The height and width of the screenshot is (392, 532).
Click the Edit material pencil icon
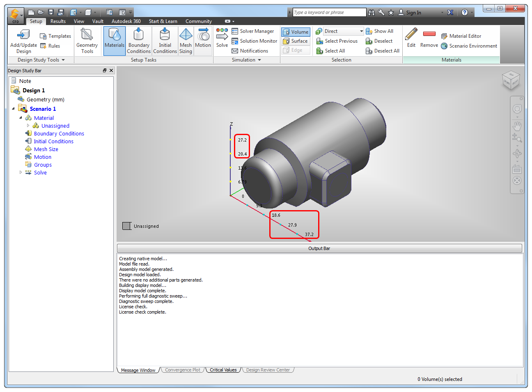click(x=411, y=38)
